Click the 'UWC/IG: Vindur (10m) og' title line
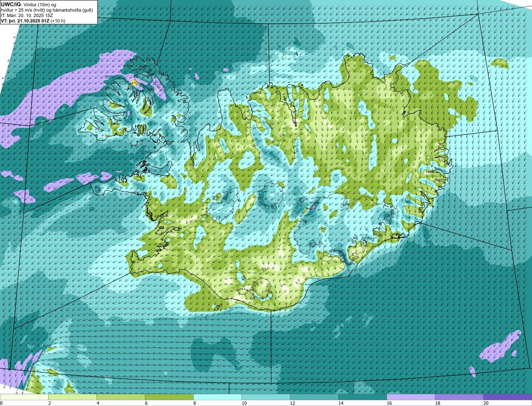532x406 pixels. (29, 5)
